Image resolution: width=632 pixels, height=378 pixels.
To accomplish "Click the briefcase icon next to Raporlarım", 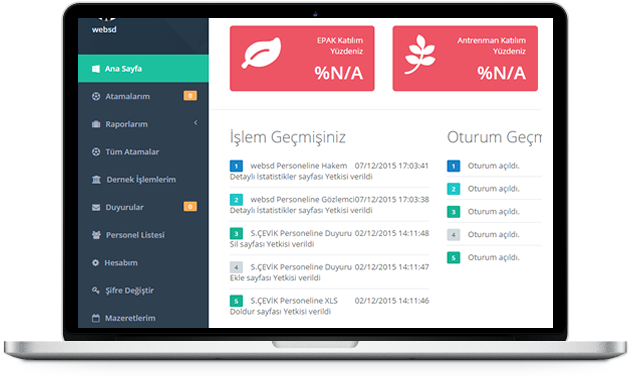I will point(96,124).
